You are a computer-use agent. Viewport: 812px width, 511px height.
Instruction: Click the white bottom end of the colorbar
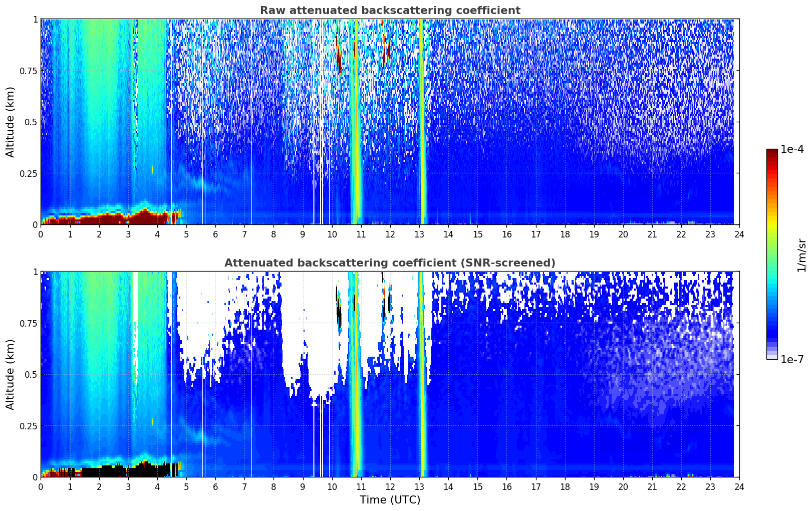click(772, 357)
